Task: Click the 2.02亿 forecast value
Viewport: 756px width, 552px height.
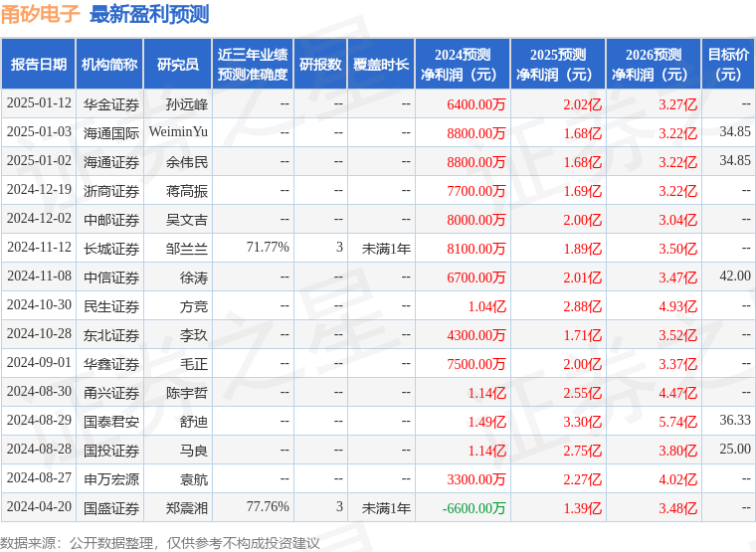Action: [x=582, y=104]
